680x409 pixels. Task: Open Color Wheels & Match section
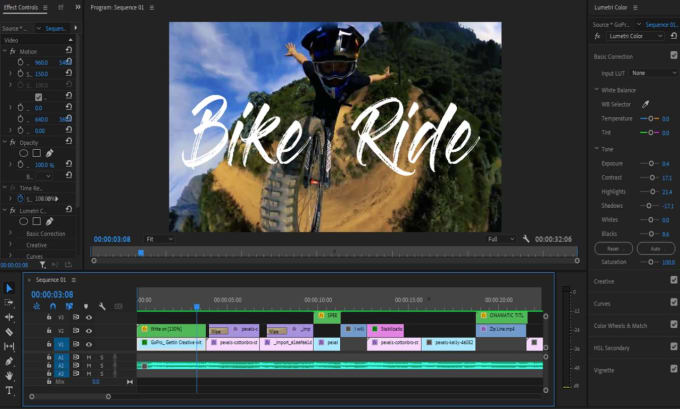coord(620,325)
